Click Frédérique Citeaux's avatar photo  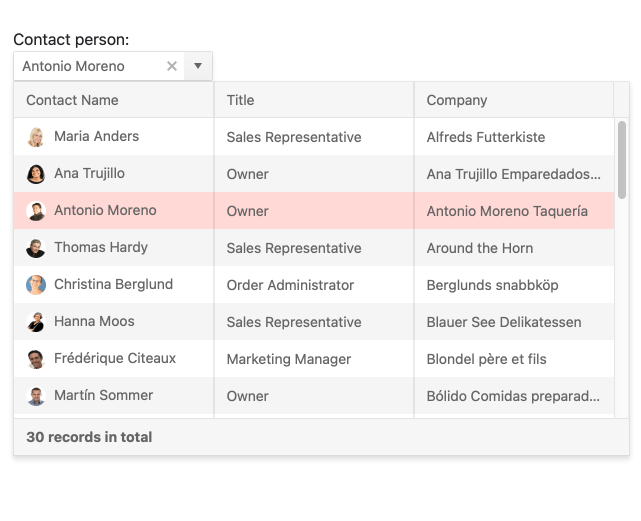coord(36,359)
